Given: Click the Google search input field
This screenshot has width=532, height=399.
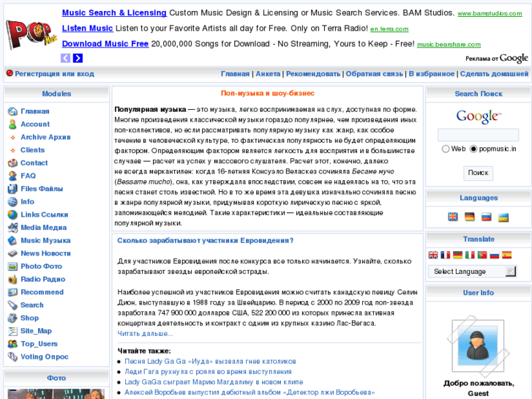Looking at the screenshot, I should (478, 135).
